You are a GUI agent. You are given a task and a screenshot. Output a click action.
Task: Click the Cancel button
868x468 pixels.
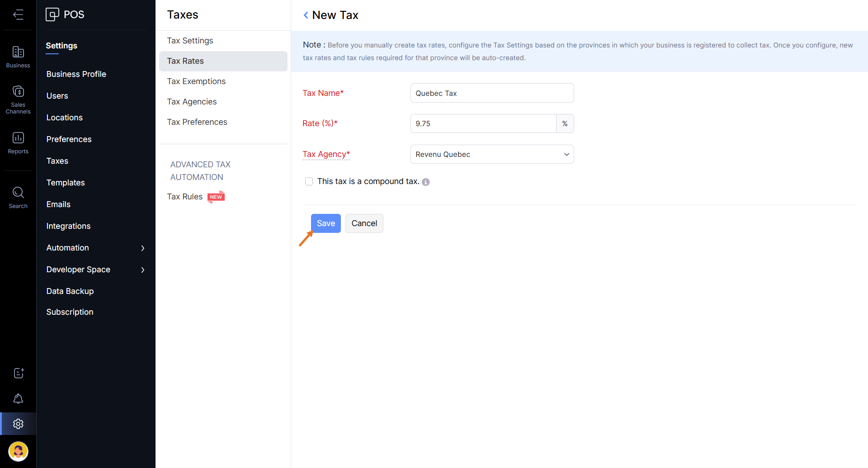(364, 223)
